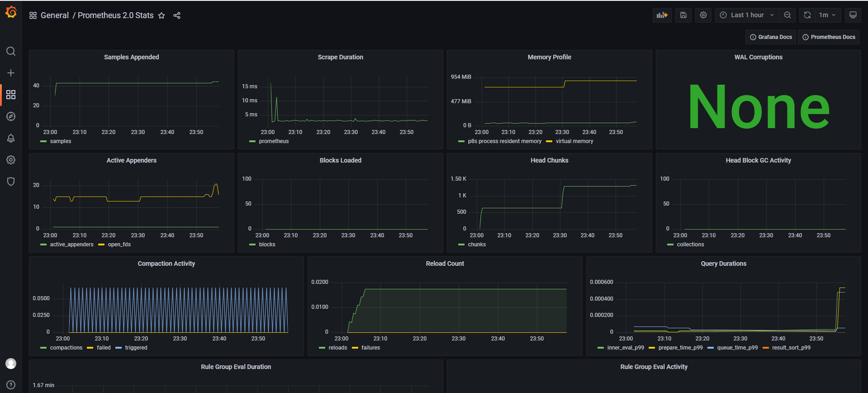Toggle p8s process resident memory series

click(504, 141)
